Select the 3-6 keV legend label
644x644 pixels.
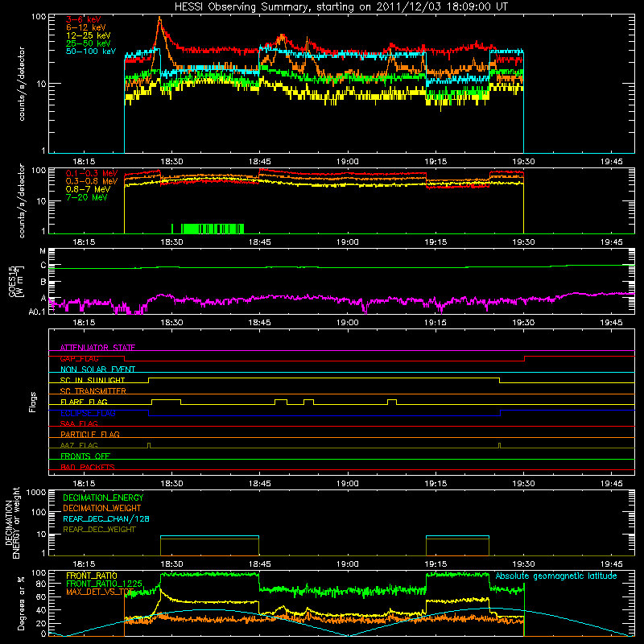84,19
